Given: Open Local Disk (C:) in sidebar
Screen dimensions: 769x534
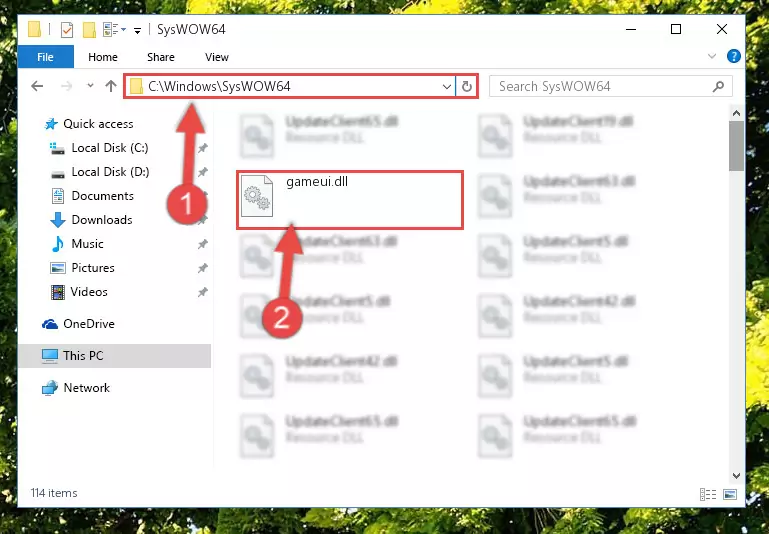Looking at the screenshot, I should pos(110,148).
